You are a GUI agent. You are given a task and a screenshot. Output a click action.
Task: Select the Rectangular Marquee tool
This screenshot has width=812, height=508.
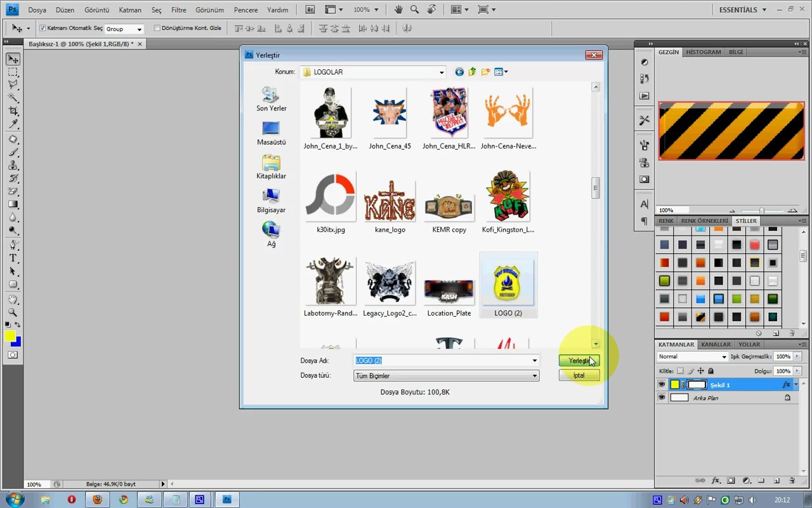tap(13, 72)
